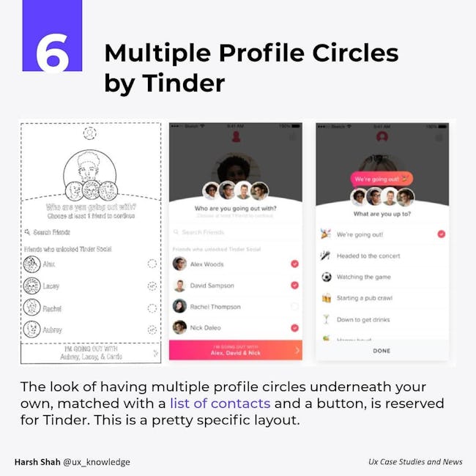Click the cocktail glass icon for drinks
The height and width of the screenshot is (476, 476).
(327, 319)
